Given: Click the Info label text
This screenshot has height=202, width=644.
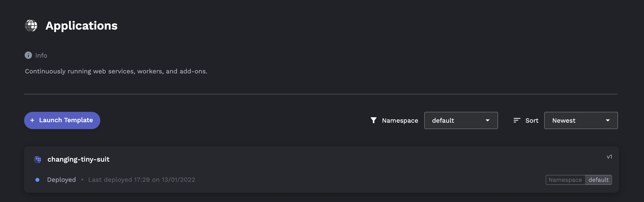Looking at the screenshot, I should (41, 55).
